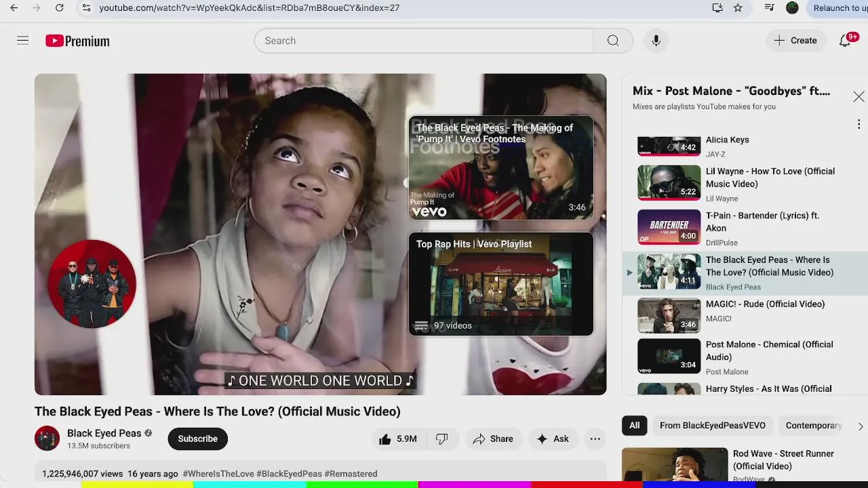Image resolution: width=868 pixels, height=488 pixels.
Task: Bookmark this page with star icon
Action: point(738,8)
